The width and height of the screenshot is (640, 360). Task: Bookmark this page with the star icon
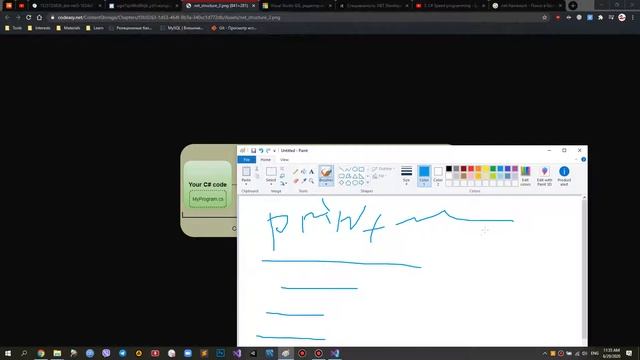tap(544, 18)
